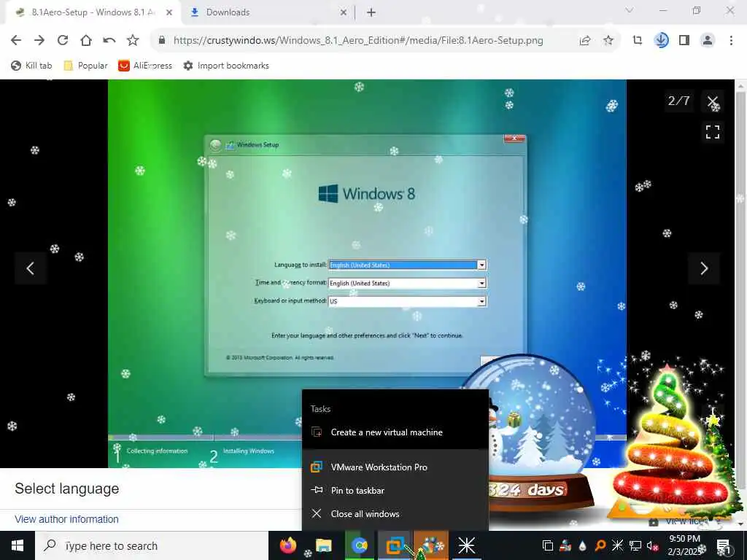
Task: Open the tab search chevron
Action: 630,10
